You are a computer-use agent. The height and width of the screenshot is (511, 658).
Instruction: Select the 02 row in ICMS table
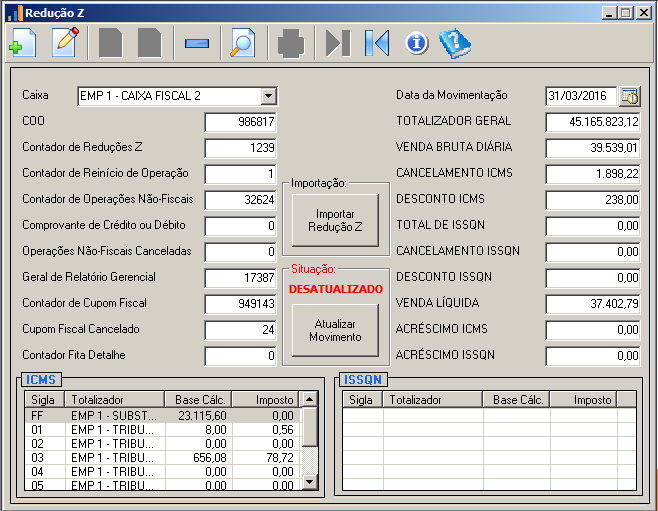[x=163, y=443]
